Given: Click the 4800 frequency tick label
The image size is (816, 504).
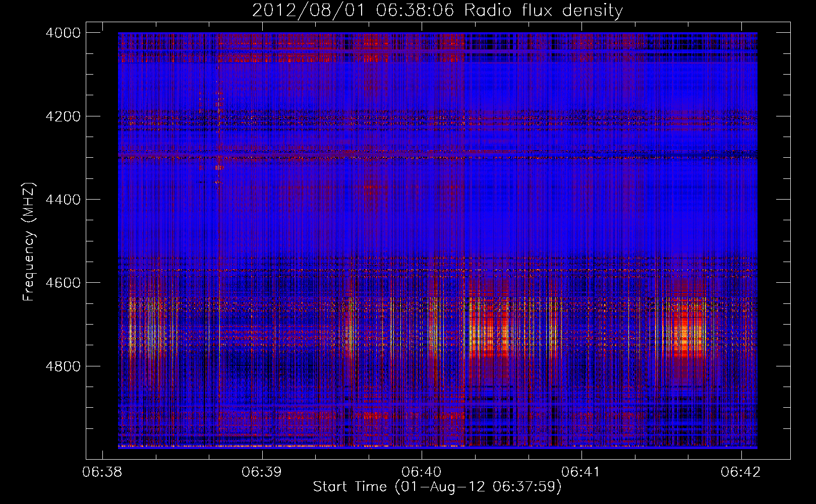Looking at the screenshot, I should point(63,366).
